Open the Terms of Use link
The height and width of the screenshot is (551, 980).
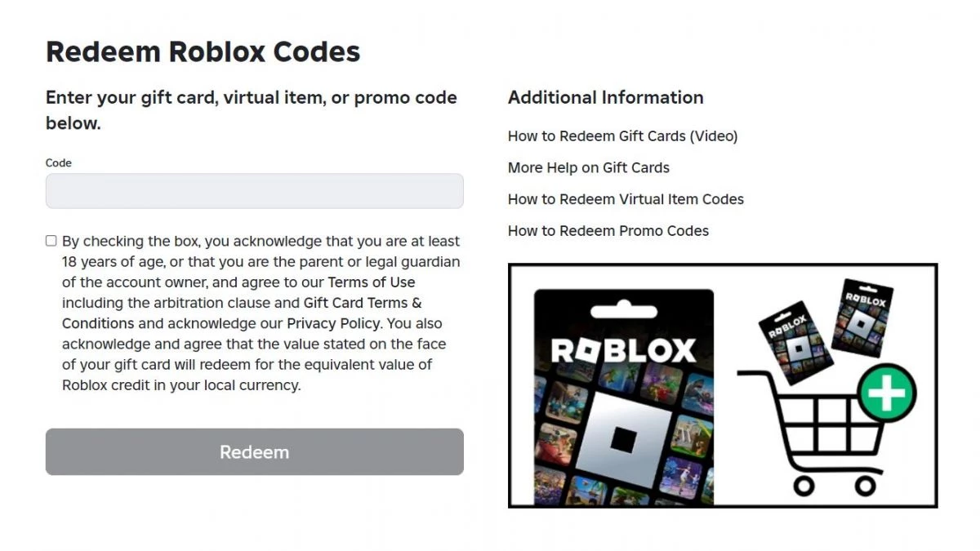pyautogui.click(x=372, y=282)
